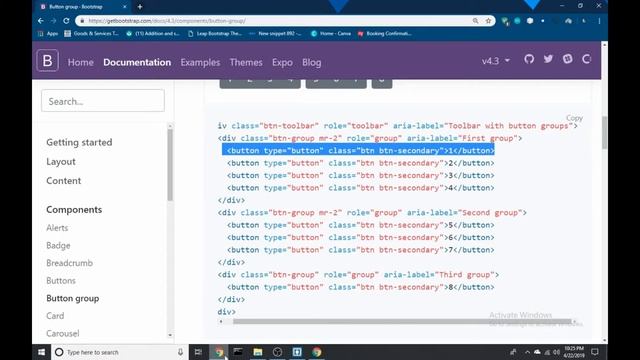640x360 pixels.
Task: Reload the page with refresh icon
Action: (x=66, y=20)
